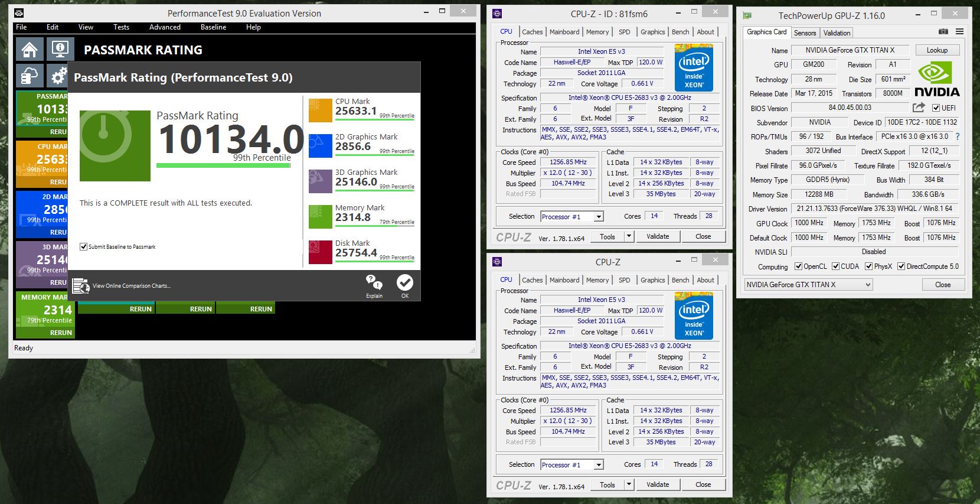Click the BIOS share/export icon in GPU-Z
Screen dimensions: 980x504
919,108
